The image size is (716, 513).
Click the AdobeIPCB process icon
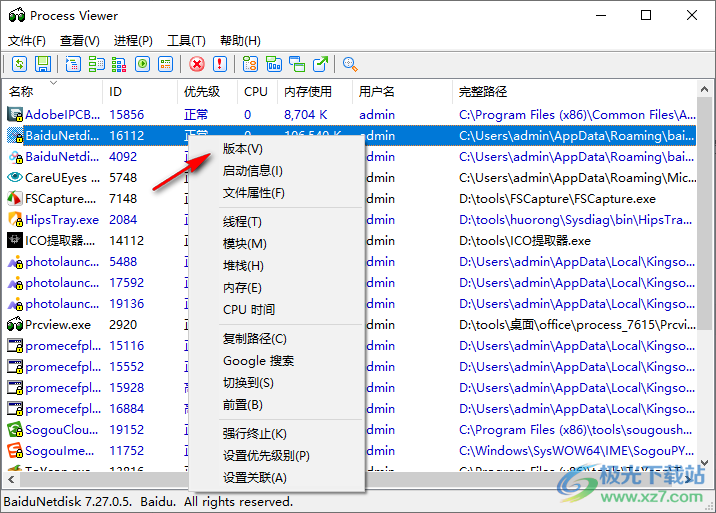pyautogui.click(x=15, y=114)
